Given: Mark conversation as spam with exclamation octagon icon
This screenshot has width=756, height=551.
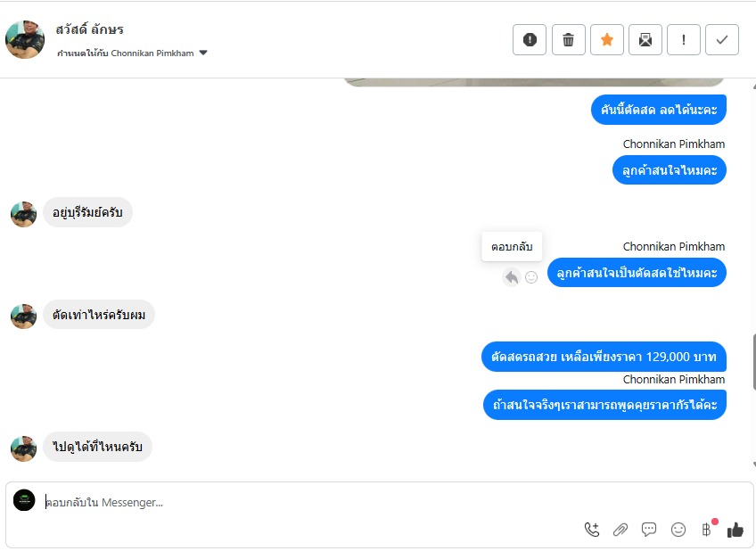Looking at the screenshot, I should point(530,39).
